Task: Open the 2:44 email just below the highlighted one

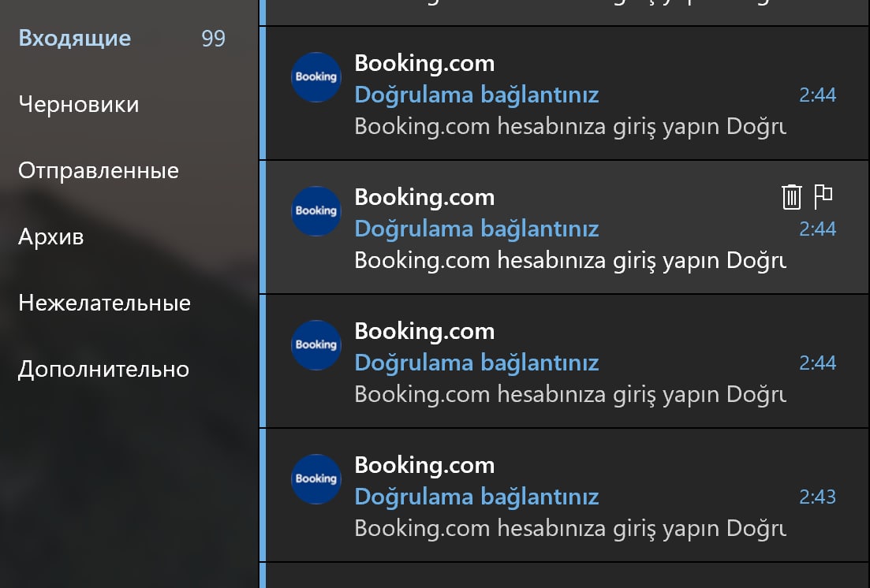Action: 564,362
